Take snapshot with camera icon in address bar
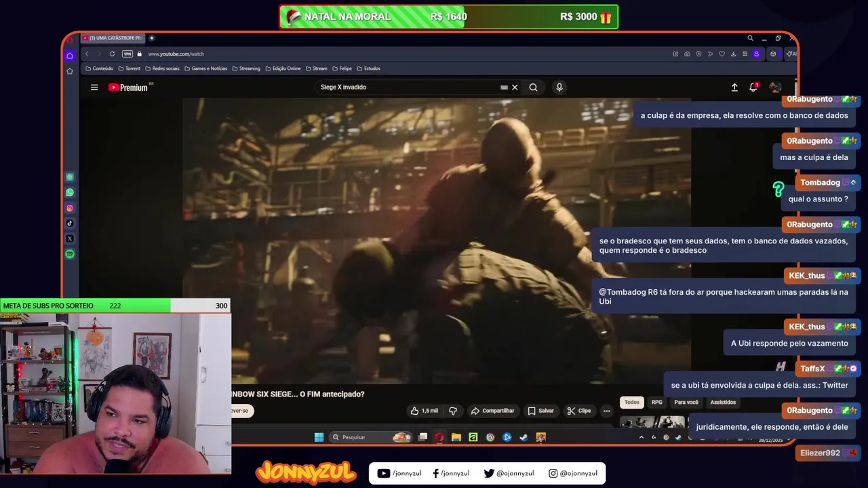 [687, 54]
